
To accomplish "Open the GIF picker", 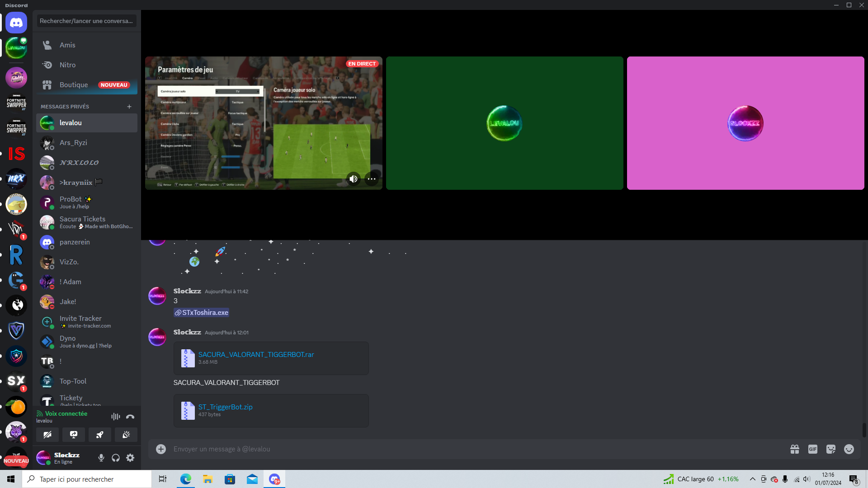I will 813,449.
